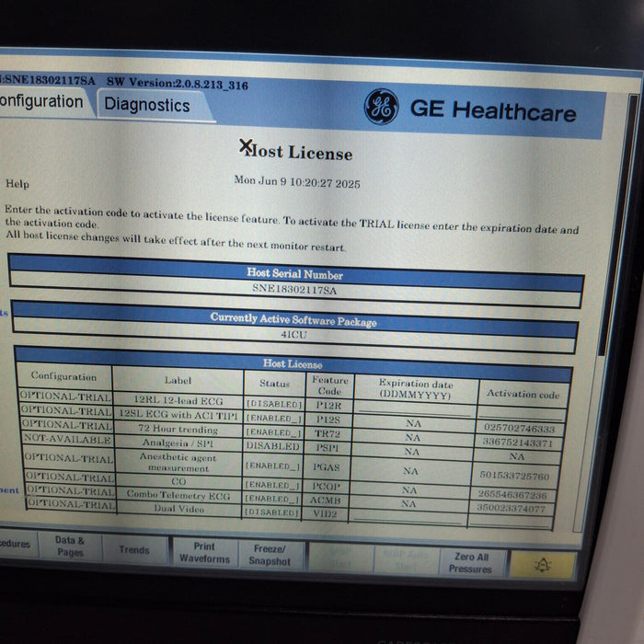Image resolution: width=644 pixels, height=644 pixels.
Task: Select Freeze/Snapshot button
Action: pyautogui.click(x=270, y=556)
